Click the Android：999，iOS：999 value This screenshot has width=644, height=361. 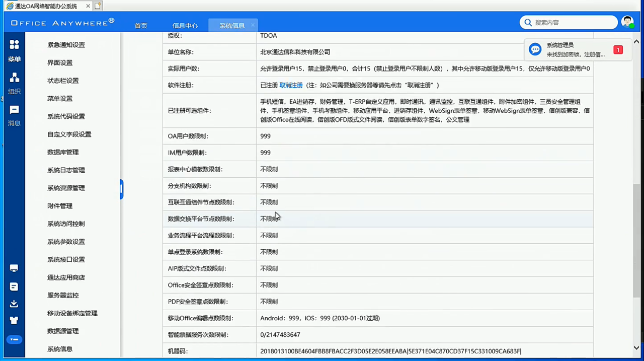320,318
